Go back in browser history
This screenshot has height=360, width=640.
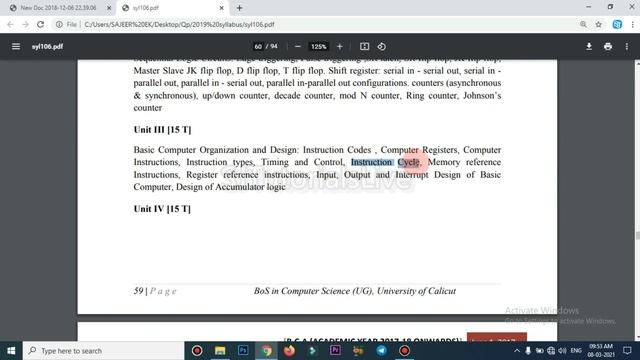(x=10, y=24)
